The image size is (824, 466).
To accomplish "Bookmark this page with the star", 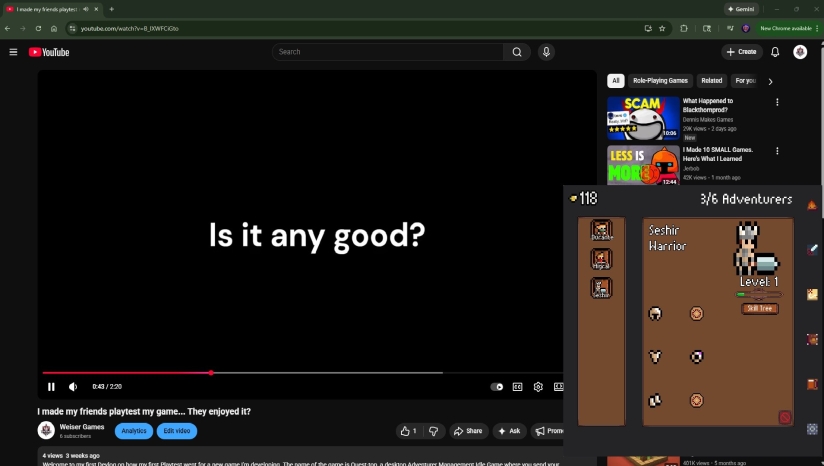I will (662, 28).
